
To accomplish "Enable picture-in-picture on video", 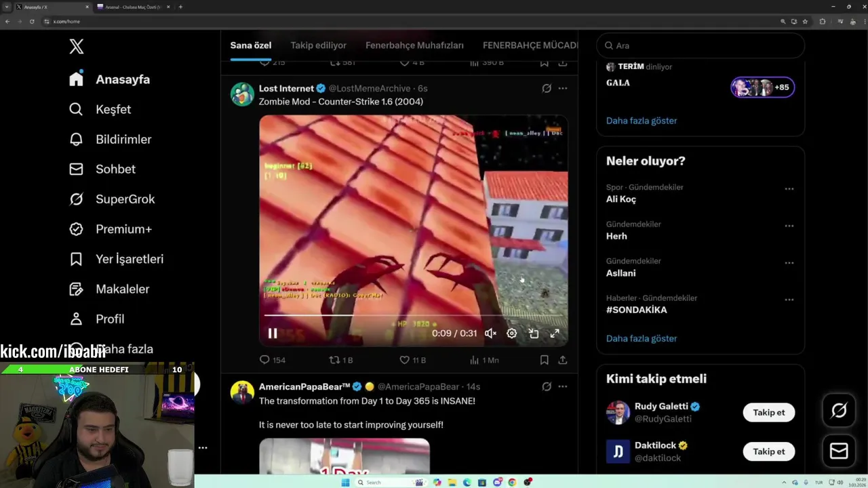I will point(534,333).
